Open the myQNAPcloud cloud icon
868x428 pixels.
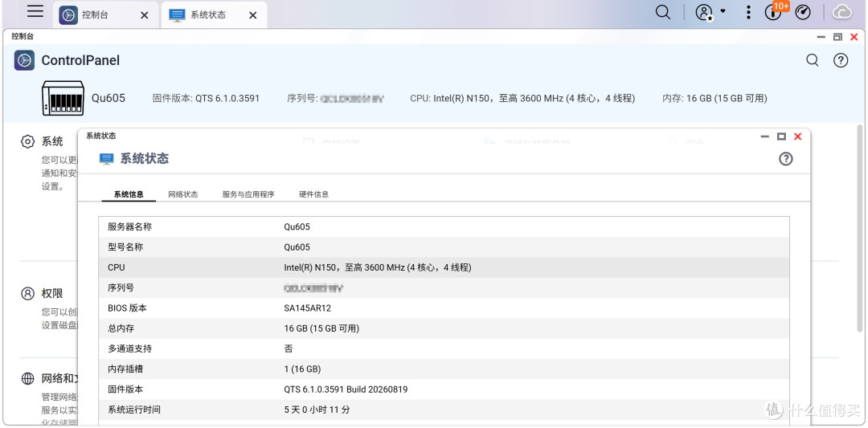pos(842,11)
